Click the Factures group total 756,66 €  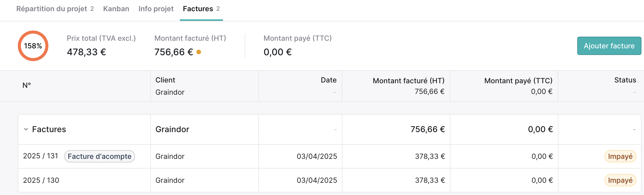click(x=428, y=129)
